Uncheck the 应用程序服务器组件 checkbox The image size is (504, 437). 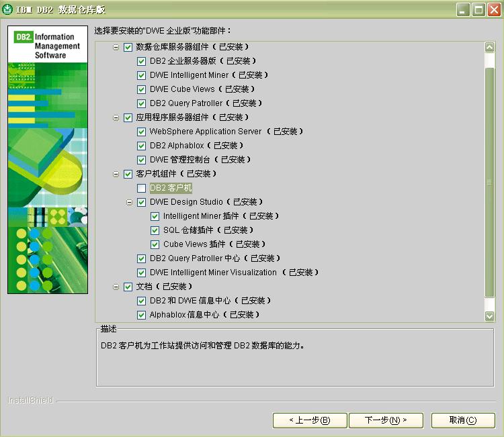pos(128,118)
